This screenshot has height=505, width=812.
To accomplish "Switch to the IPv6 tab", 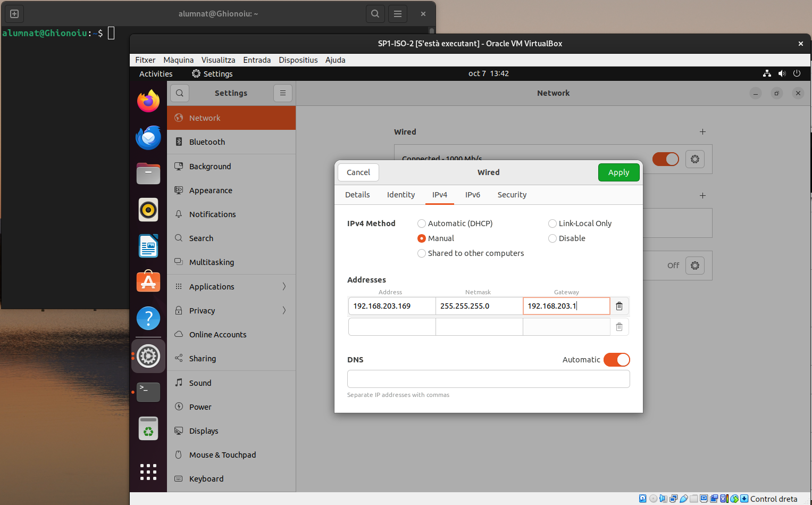I will coord(472,195).
